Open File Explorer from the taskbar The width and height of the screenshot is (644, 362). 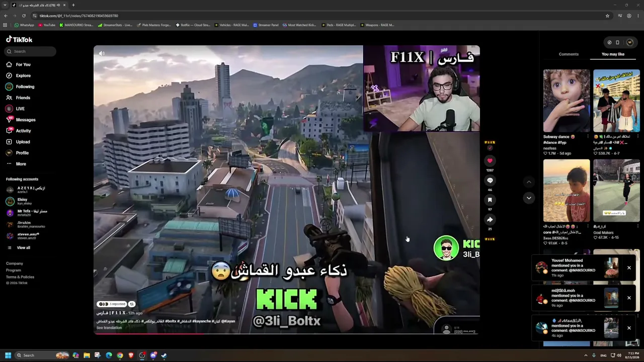[87, 355]
